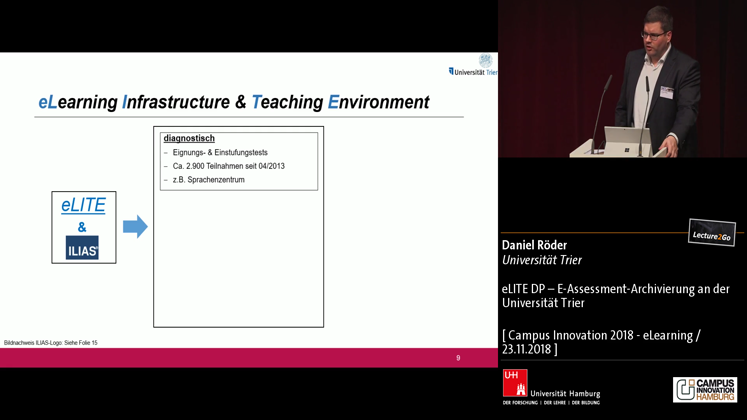Click the talk title 'eLITE DP – E-Assessment-Archivierung'
This screenshot has width=747, height=420.
[616, 296]
